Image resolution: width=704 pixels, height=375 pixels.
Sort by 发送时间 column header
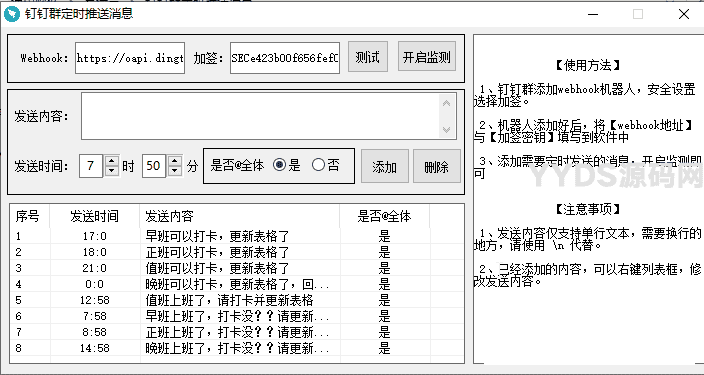[x=95, y=216]
